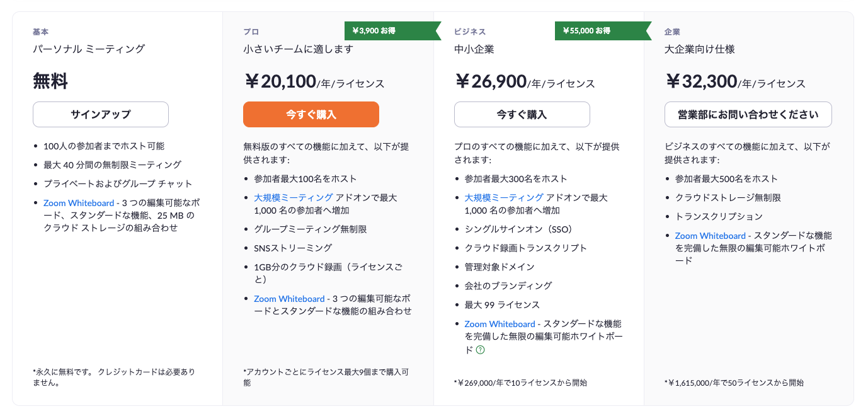Screen dimensions: 868x416
Task: Click the ¥20,100 yearly price text
Action: pos(282,82)
